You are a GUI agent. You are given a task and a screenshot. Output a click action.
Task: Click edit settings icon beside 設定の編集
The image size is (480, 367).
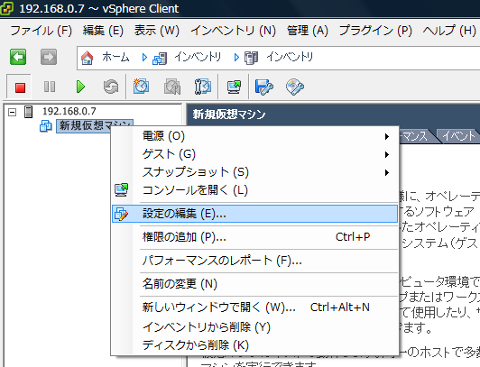(x=121, y=214)
